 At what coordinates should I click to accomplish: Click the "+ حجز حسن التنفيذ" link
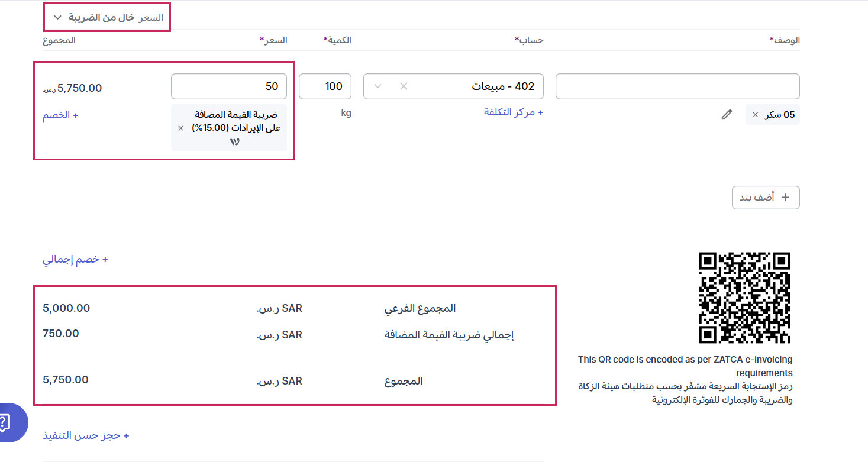click(x=86, y=436)
